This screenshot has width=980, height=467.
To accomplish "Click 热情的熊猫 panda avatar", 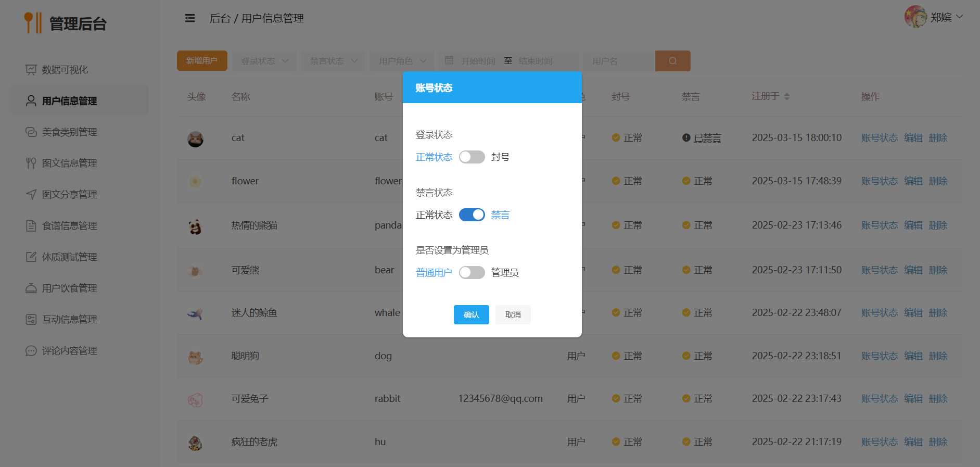I will (x=195, y=226).
